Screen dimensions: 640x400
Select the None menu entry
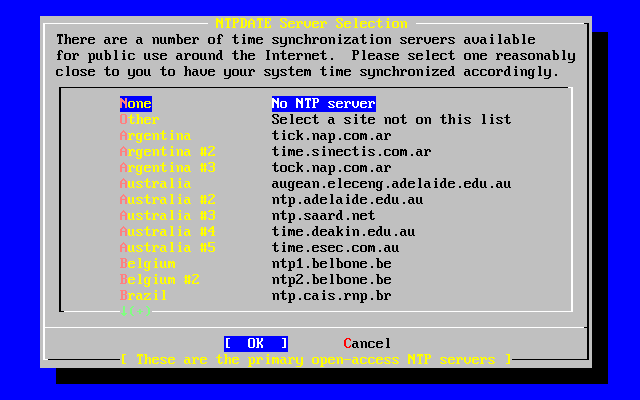(x=136, y=104)
